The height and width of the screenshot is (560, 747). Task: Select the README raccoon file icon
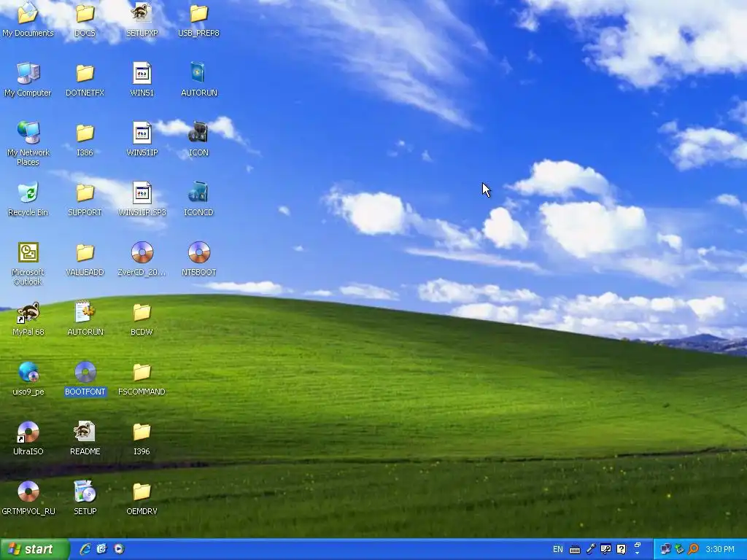coord(85,438)
